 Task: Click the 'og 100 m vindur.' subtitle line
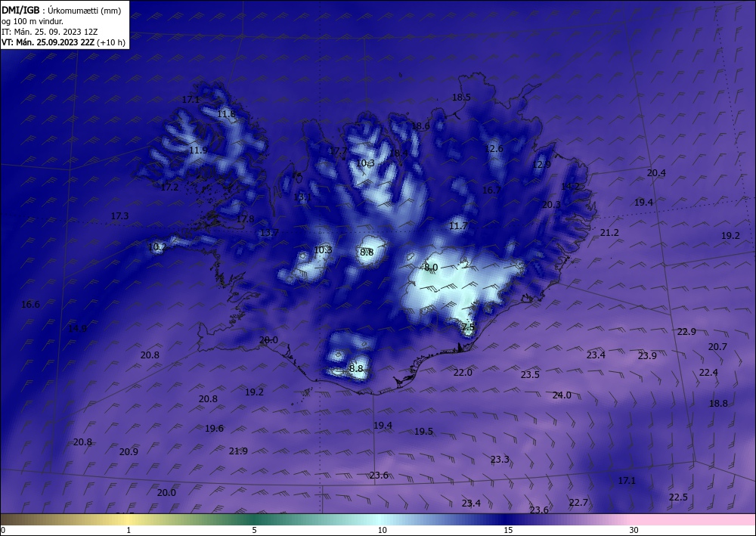tap(33, 21)
